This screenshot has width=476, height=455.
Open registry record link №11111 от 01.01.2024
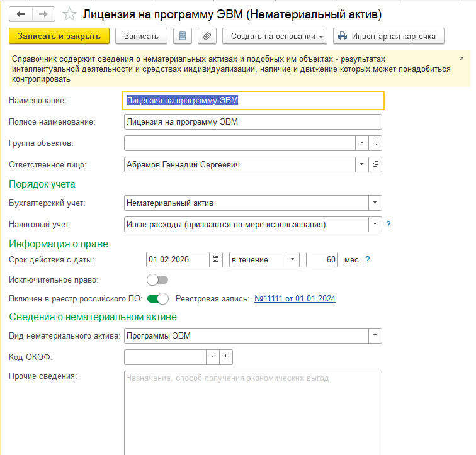point(295,299)
